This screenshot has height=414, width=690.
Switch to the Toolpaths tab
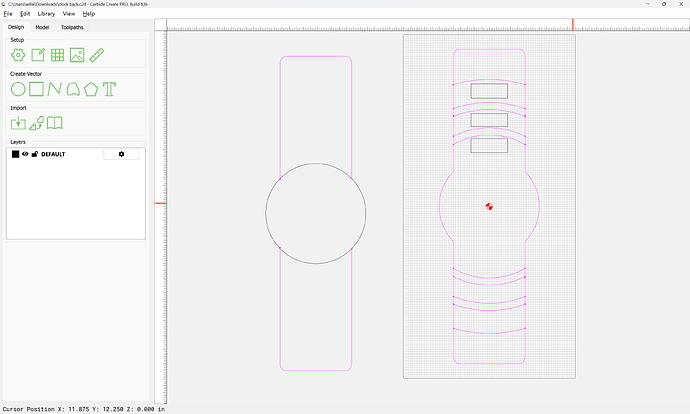pyautogui.click(x=72, y=27)
